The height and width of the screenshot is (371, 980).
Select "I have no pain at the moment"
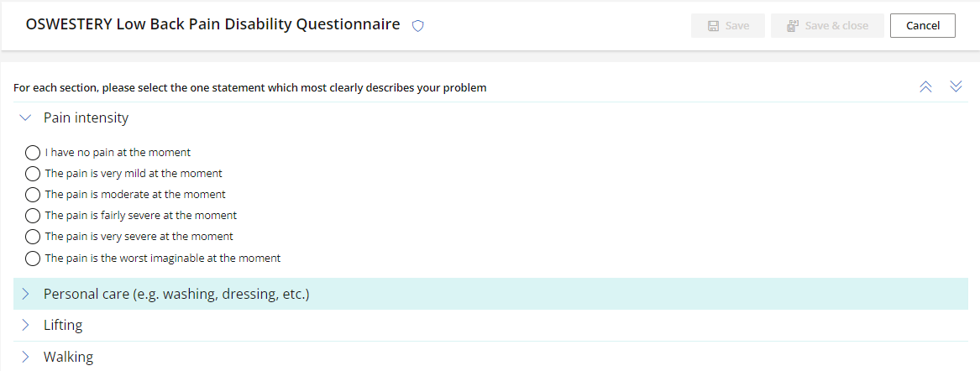(32, 153)
